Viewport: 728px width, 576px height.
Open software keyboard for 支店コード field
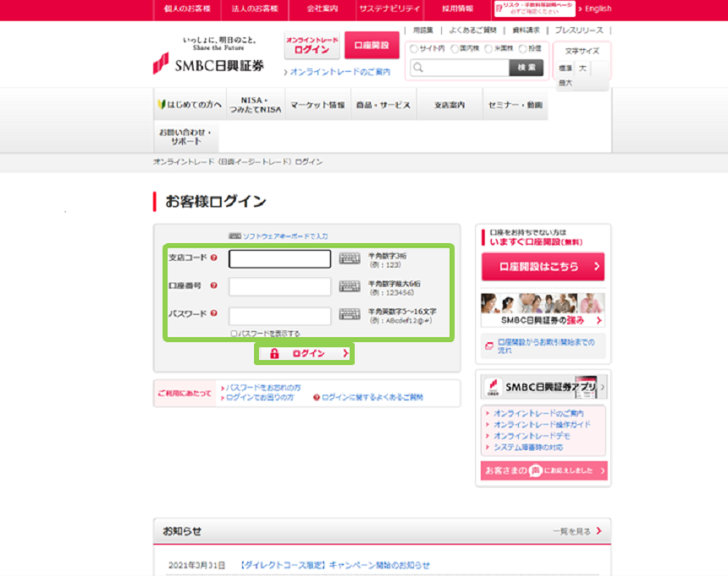pyautogui.click(x=350, y=258)
